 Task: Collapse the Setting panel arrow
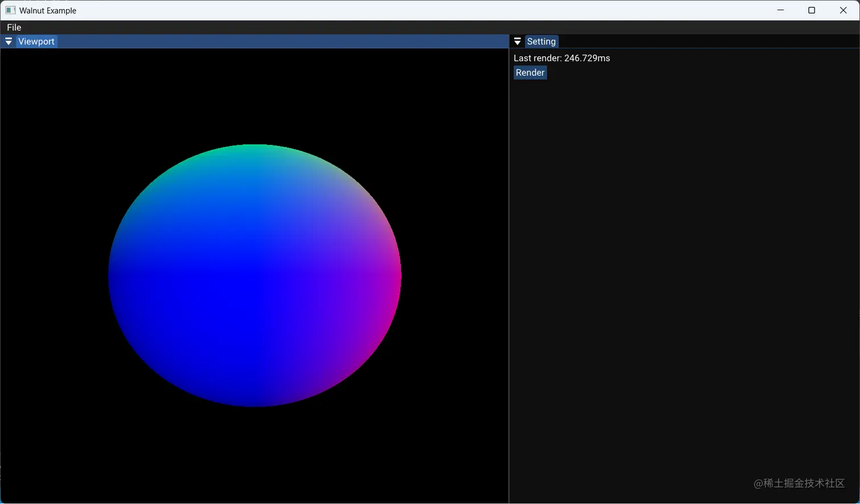518,42
